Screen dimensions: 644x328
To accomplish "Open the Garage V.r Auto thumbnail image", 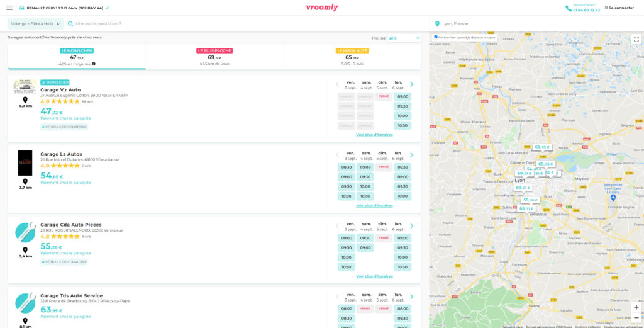I will coord(25,87).
